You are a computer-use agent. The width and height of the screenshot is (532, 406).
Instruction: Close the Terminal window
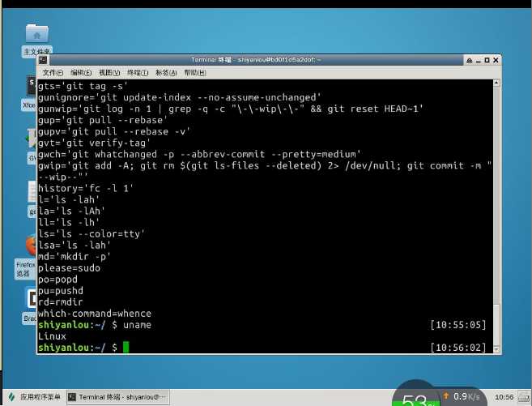point(496,60)
